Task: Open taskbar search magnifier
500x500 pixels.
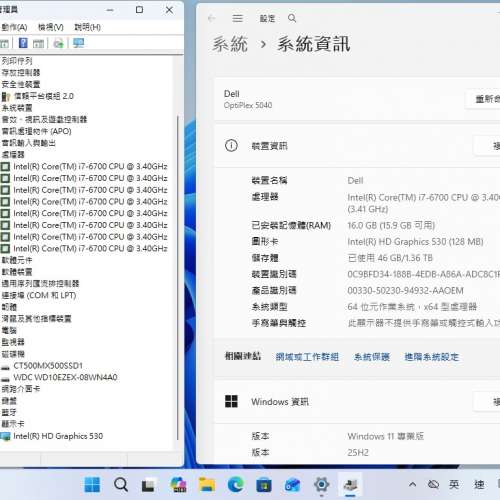Action: (121, 485)
